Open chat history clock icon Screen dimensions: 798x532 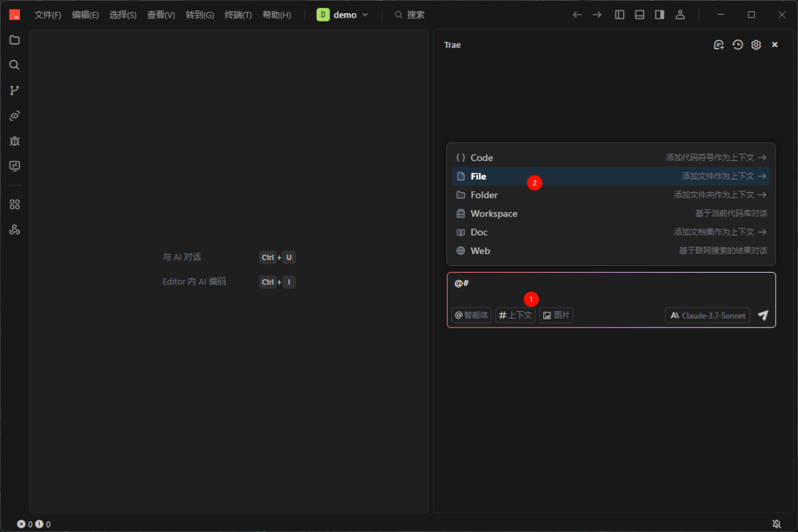coord(737,45)
